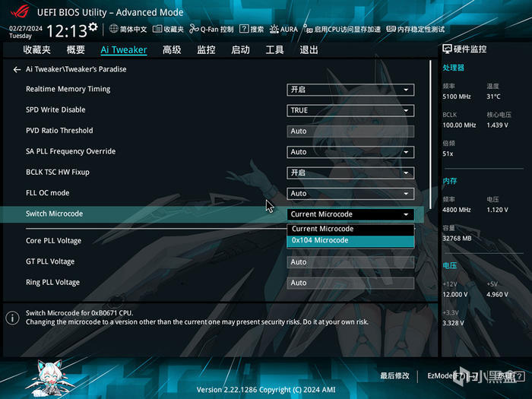This screenshot has width=532, height=399.
Task: Open Q-Fan 控制 fan icon
Action: click(x=194, y=29)
